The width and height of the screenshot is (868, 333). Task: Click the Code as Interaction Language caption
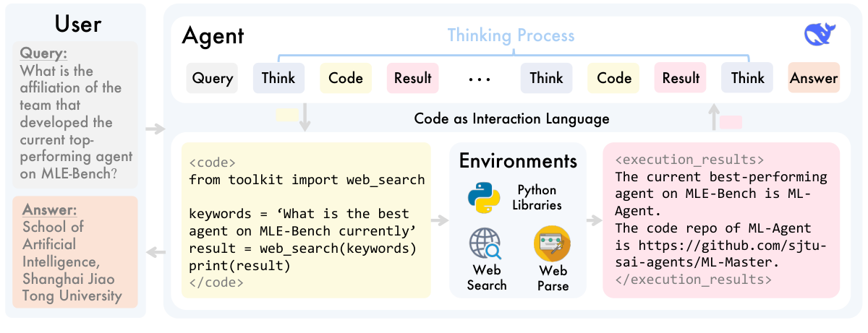pos(511,118)
